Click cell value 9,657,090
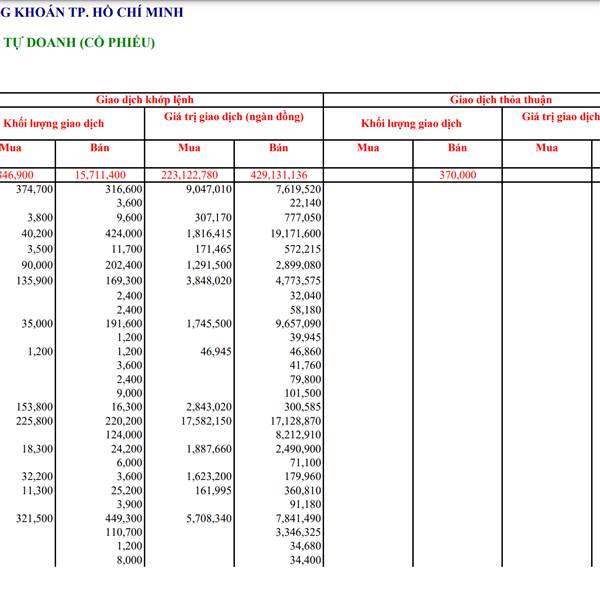The width and height of the screenshot is (600, 600). [x=298, y=324]
